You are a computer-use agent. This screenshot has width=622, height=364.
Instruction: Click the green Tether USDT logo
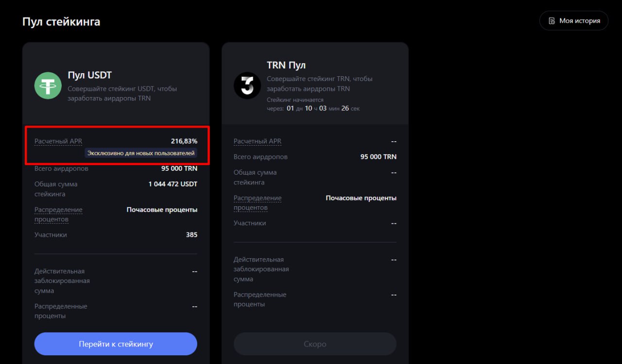[48, 85]
